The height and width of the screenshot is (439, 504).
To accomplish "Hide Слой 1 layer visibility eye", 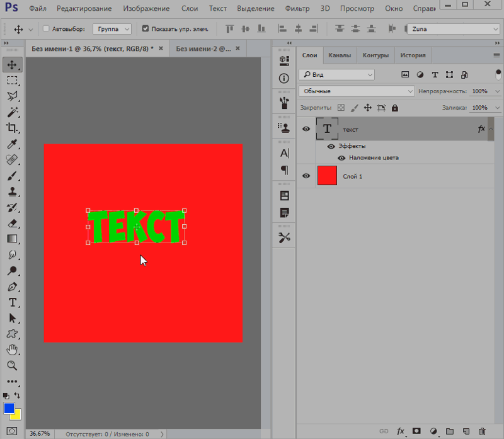I will pos(306,176).
